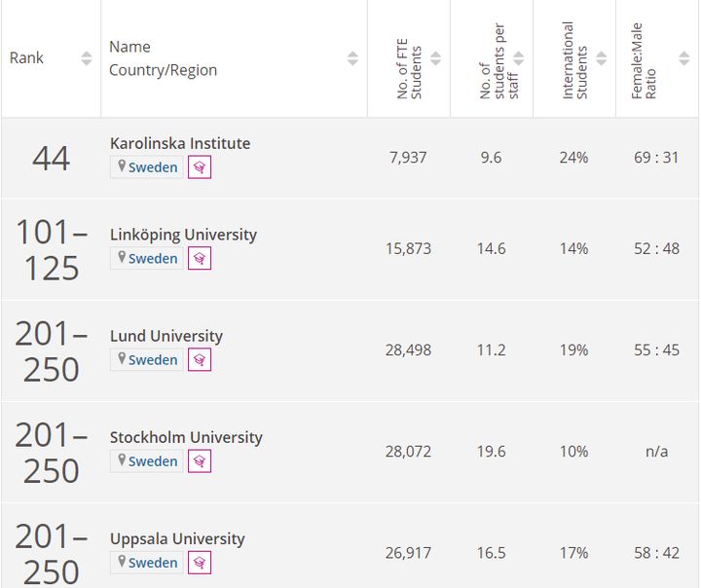701x588 pixels.
Task: Click graduation cap icon for Uppsala University
Action: coord(200,563)
